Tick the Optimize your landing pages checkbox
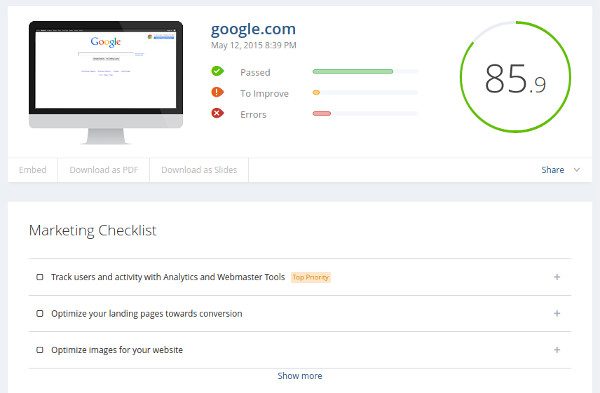600x393 pixels. coord(40,313)
